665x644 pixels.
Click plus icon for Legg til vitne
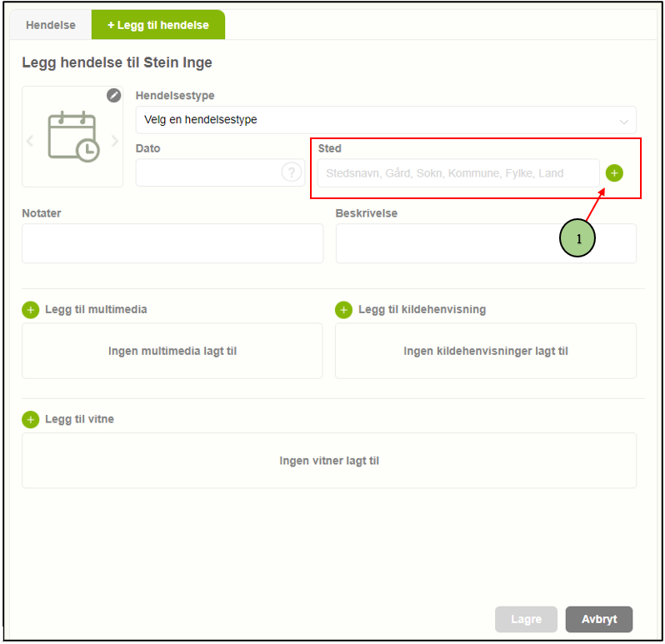point(31,420)
